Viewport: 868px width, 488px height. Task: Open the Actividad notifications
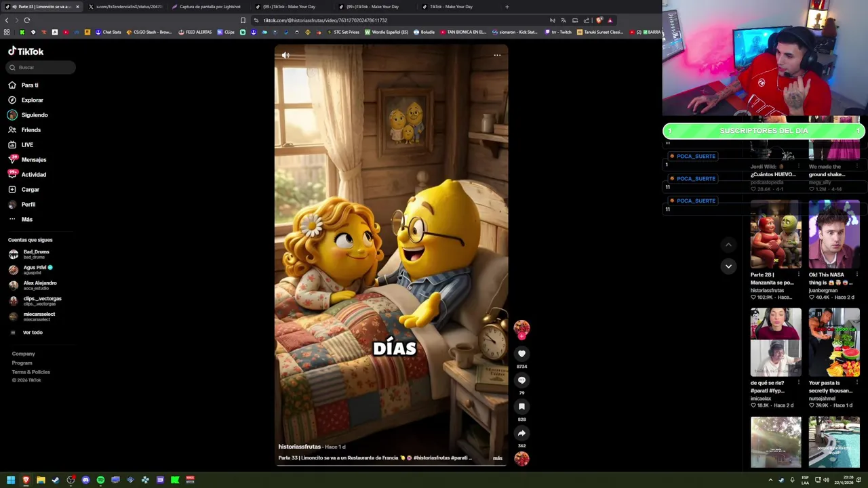27,175
